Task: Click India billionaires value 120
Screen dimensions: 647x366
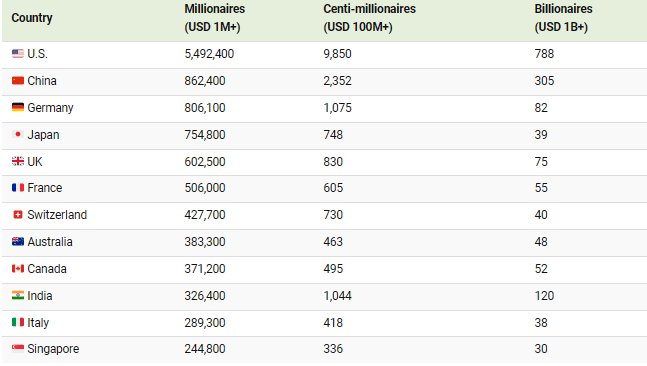Action: (544, 296)
